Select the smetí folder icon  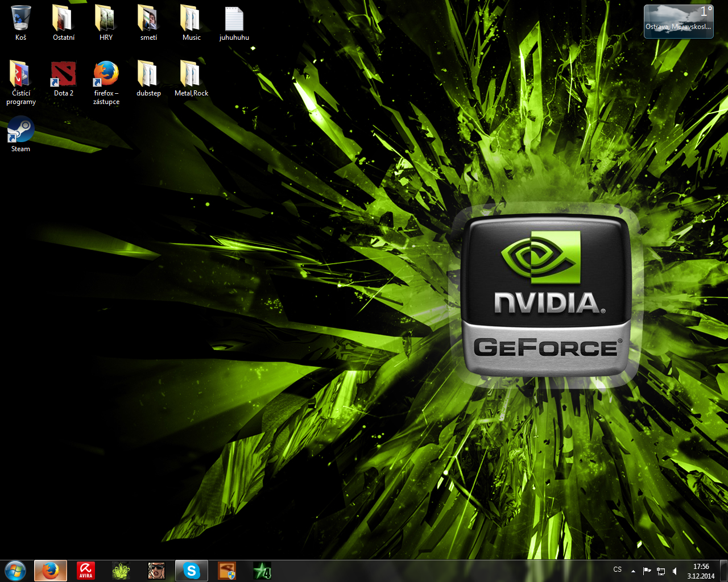(149, 23)
